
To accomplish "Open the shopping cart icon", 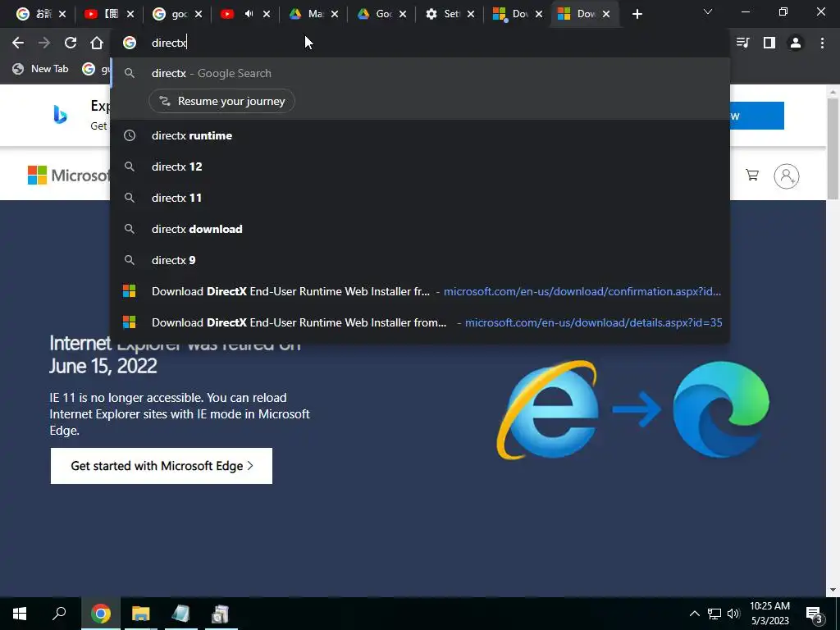I will tap(752, 176).
